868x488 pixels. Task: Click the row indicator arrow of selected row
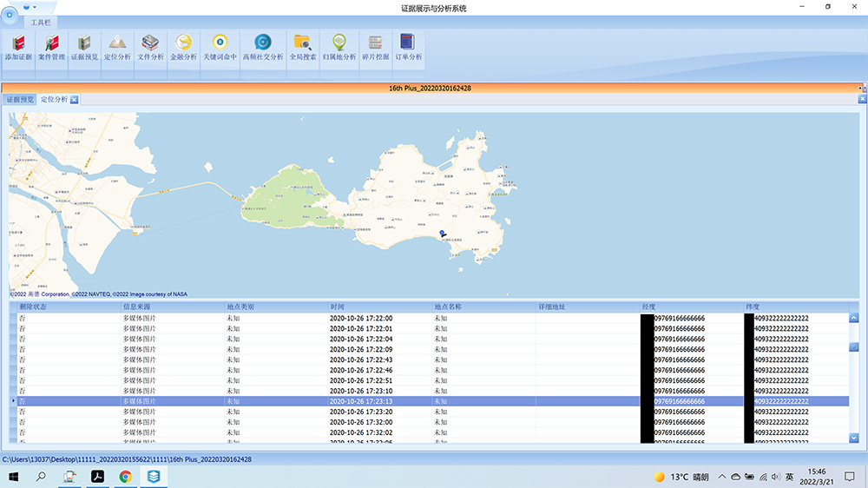(13, 401)
